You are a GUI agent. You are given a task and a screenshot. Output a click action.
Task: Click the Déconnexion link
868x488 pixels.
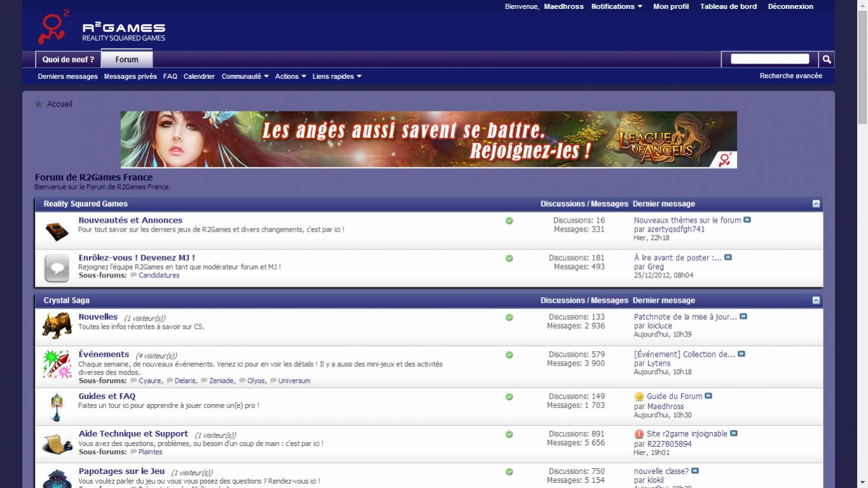click(x=790, y=6)
